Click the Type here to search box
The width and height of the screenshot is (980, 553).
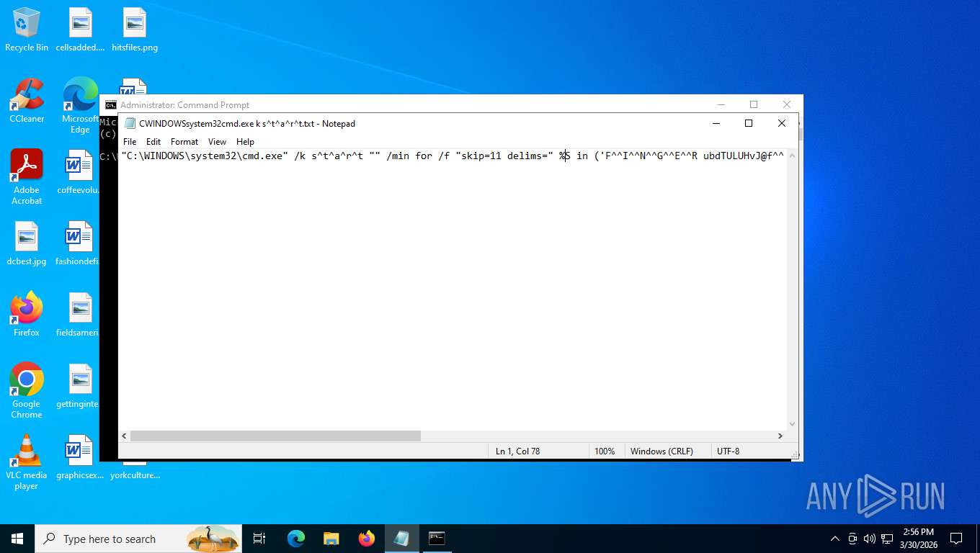point(140,539)
